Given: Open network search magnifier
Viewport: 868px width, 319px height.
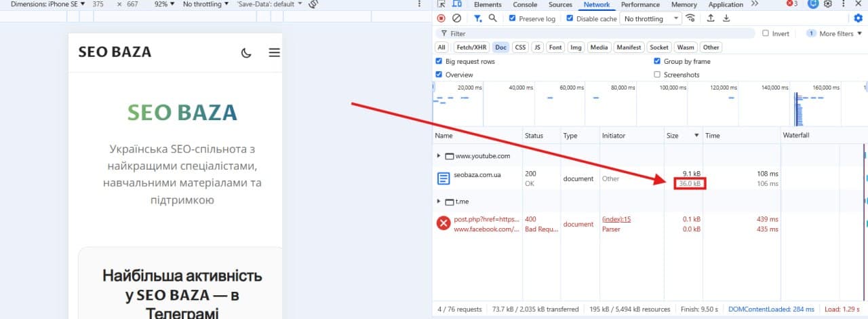Looking at the screenshot, I should click(493, 18).
